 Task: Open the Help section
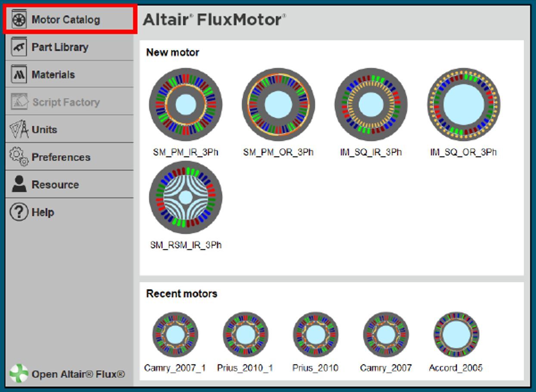[x=69, y=212]
